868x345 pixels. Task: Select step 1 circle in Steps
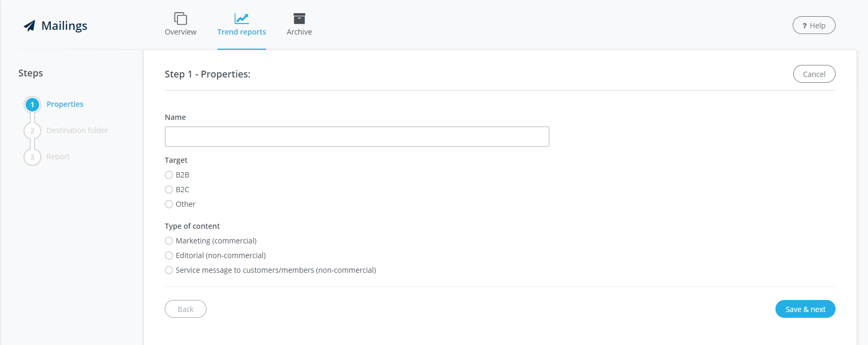click(x=32, y=105)
